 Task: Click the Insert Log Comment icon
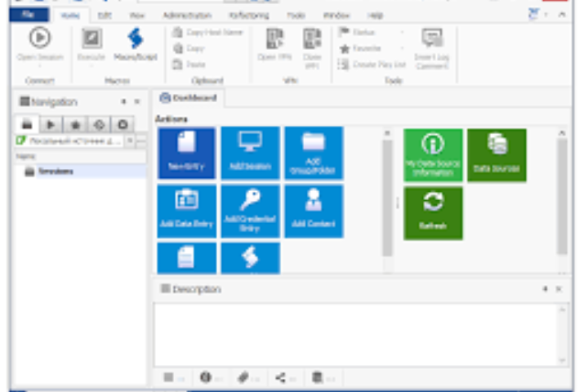pyautogui.click(x=432, y=38)
